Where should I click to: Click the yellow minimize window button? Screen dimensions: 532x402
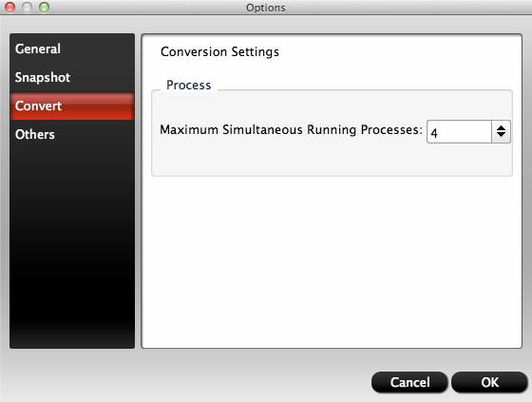pos(28,8)
